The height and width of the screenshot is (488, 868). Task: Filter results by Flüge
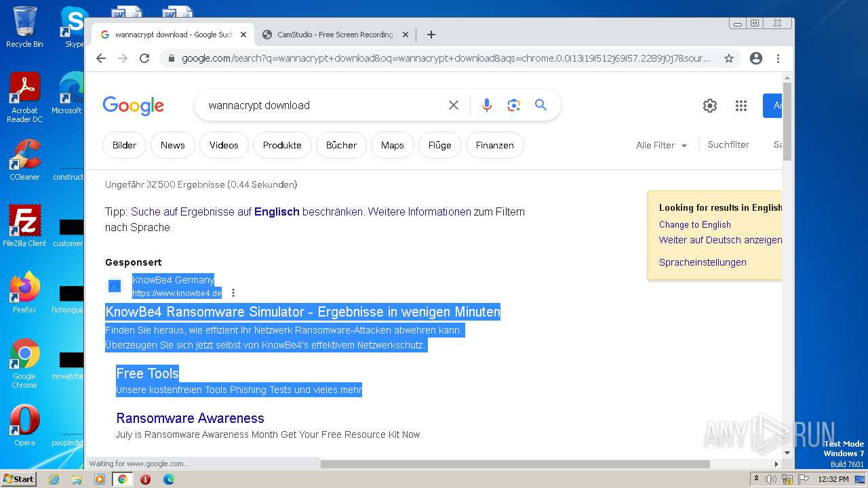(439, 145)
